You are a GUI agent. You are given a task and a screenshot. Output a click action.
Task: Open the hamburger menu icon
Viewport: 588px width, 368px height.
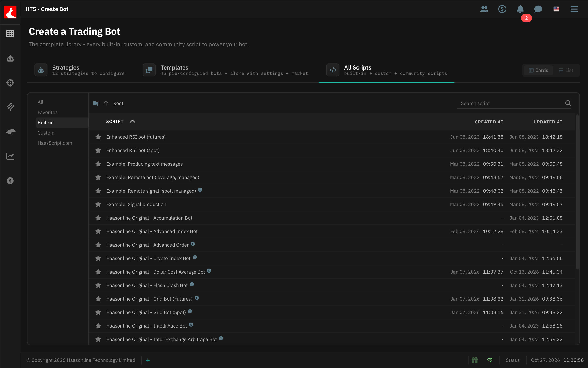click(574, 9)
